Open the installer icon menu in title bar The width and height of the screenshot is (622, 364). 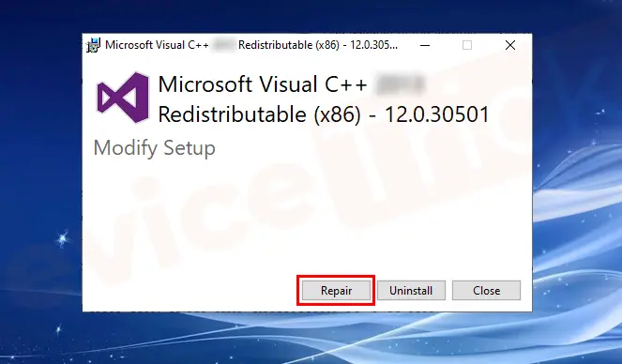point(93,45)
